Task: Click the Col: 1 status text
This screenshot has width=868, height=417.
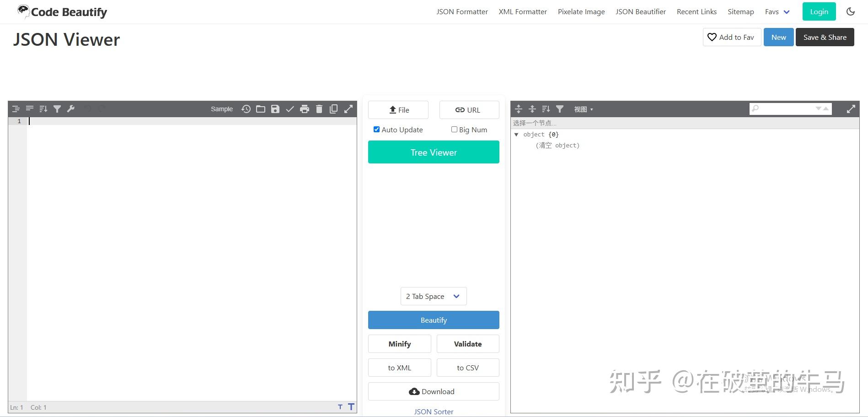Action: click(38, 407)
